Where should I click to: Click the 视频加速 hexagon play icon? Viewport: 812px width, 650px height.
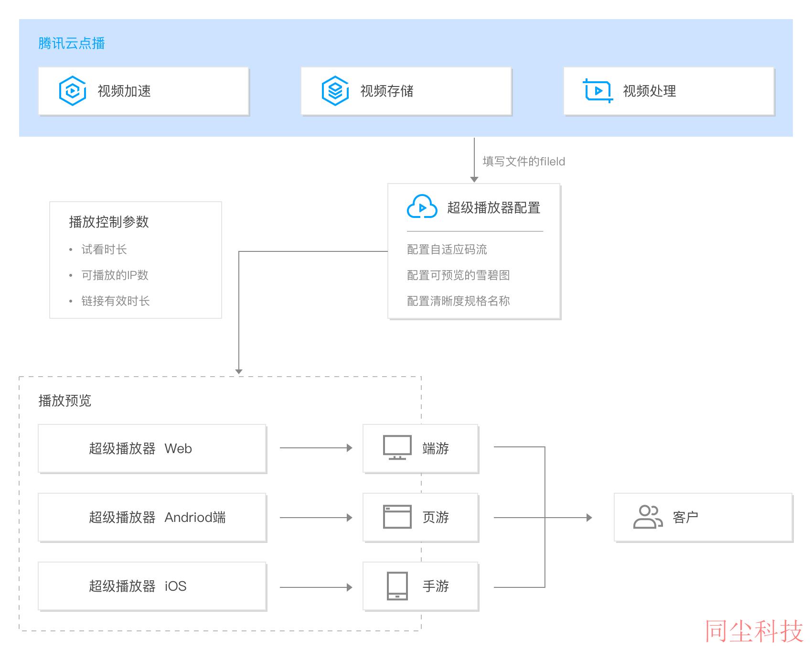pos(73,91)
